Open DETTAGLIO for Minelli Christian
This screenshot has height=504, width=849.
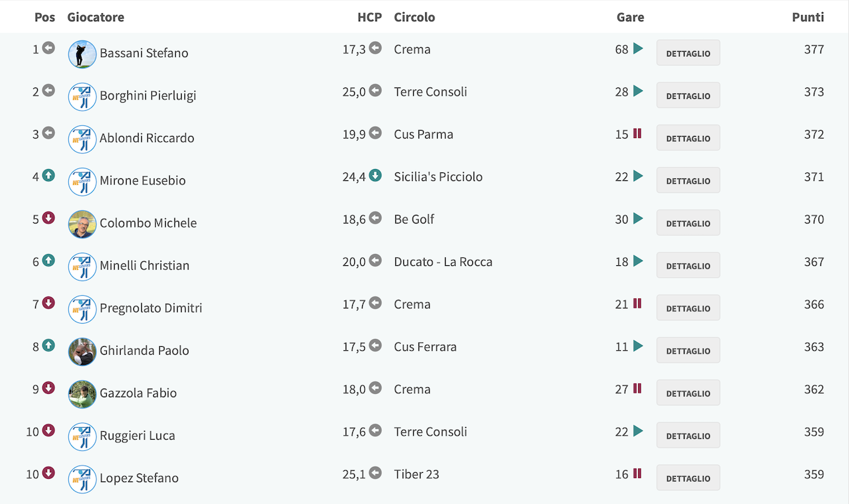688,265
